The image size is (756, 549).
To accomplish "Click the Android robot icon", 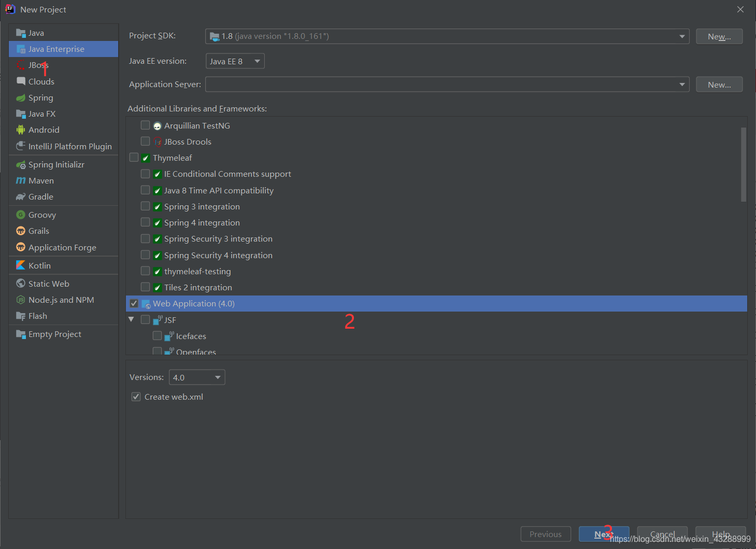I will [21, 130].
